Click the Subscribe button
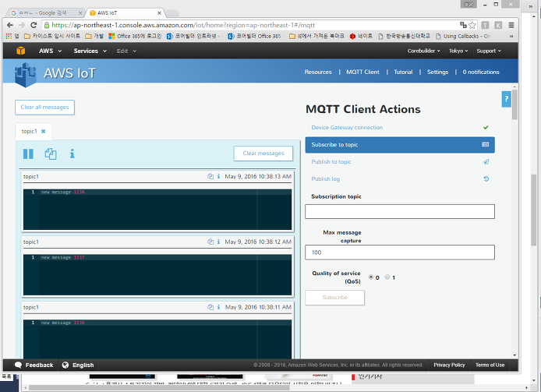Image resolution: width=541 pixels, height=392 pixels. [x=334, y=297]
